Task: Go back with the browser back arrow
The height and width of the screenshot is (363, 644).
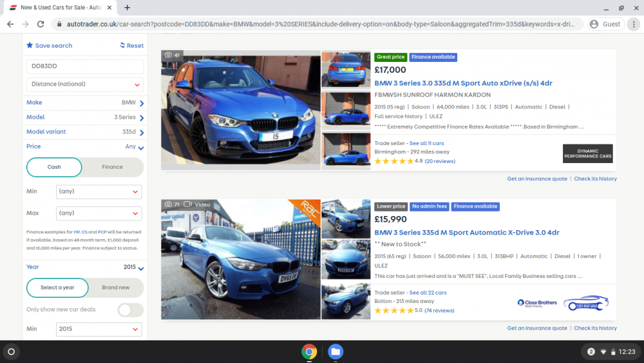Action: pos(10,25)
